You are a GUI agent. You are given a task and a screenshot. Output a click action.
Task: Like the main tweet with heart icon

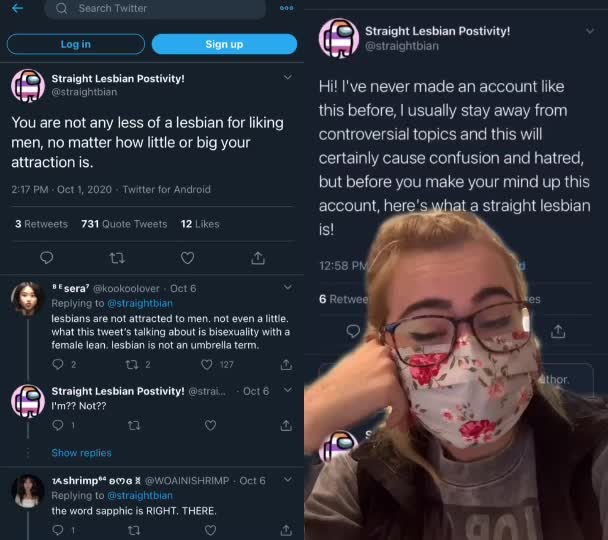point(187,258)
